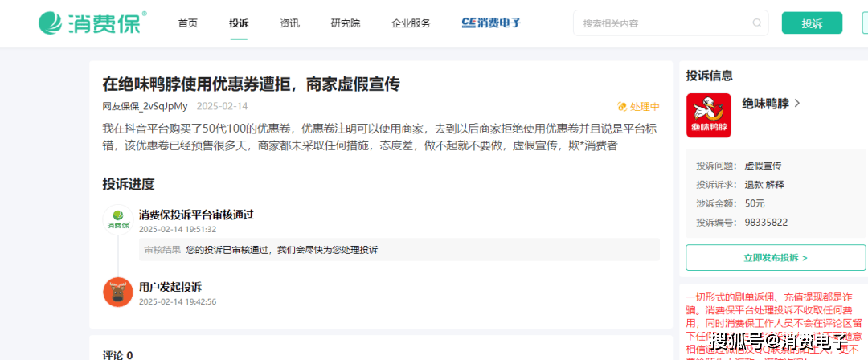Click the search magnifier icon
The width and height of the screenshot is (868, 360).
757,23
